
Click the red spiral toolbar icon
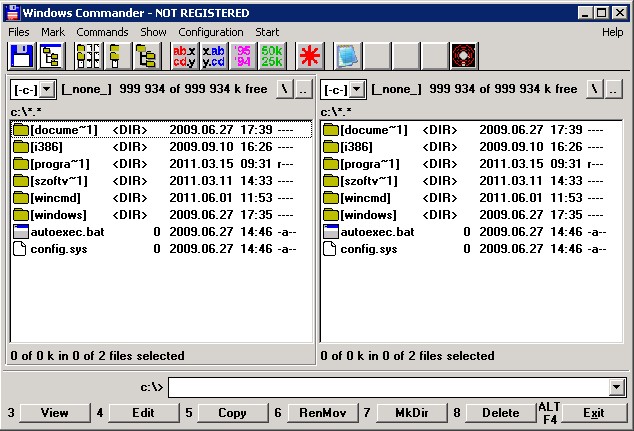(464, 56)
